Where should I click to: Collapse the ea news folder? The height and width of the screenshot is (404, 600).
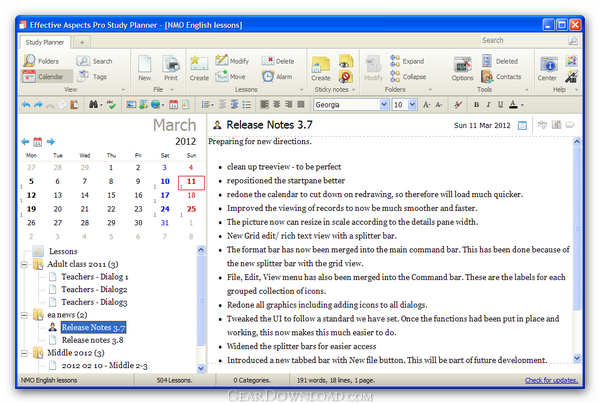24,315
